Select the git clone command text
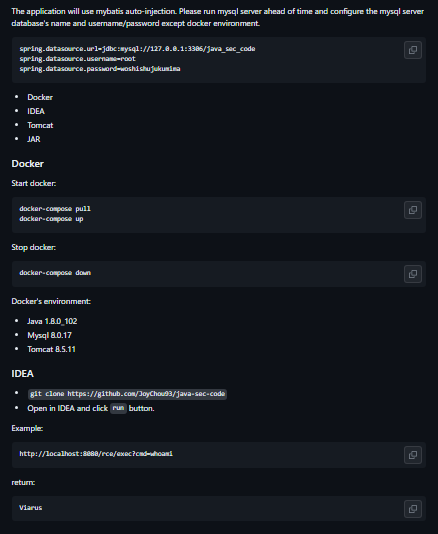The image size is (438, 534). tap(127, 394)
